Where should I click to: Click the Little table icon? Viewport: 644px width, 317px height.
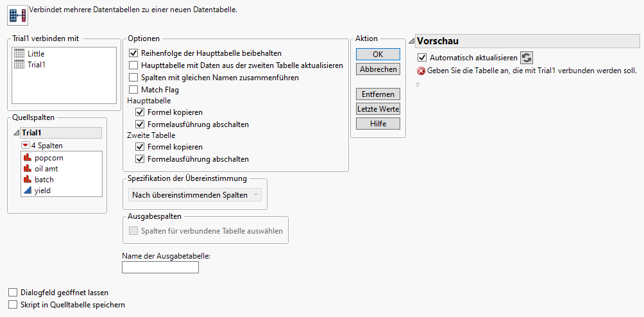point(19,54)
